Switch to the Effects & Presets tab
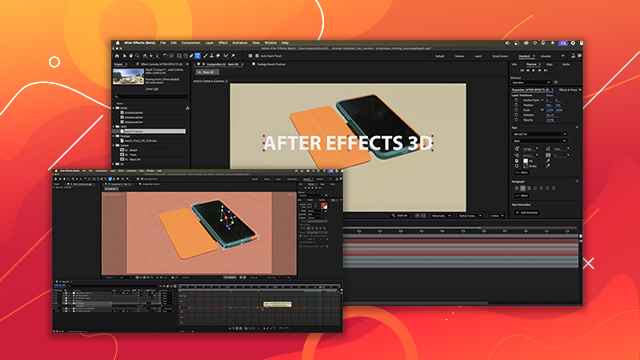Viewport: 640px width, 360px height. (568, 90)
